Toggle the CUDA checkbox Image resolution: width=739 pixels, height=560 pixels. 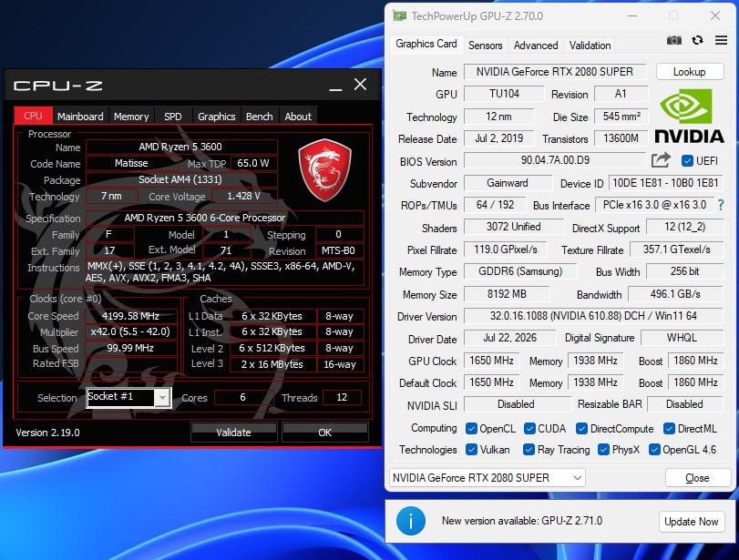pyautogui.click(x=529, y=429)
